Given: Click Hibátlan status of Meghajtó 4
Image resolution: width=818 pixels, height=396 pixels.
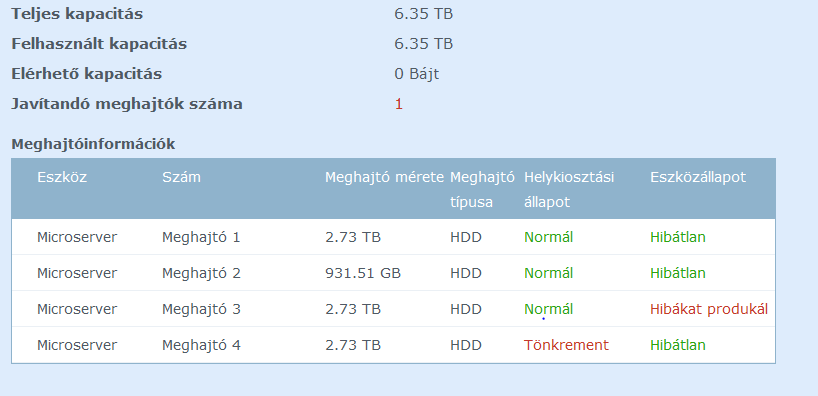Looking at the screenshot, I should (x=678, y=345).
